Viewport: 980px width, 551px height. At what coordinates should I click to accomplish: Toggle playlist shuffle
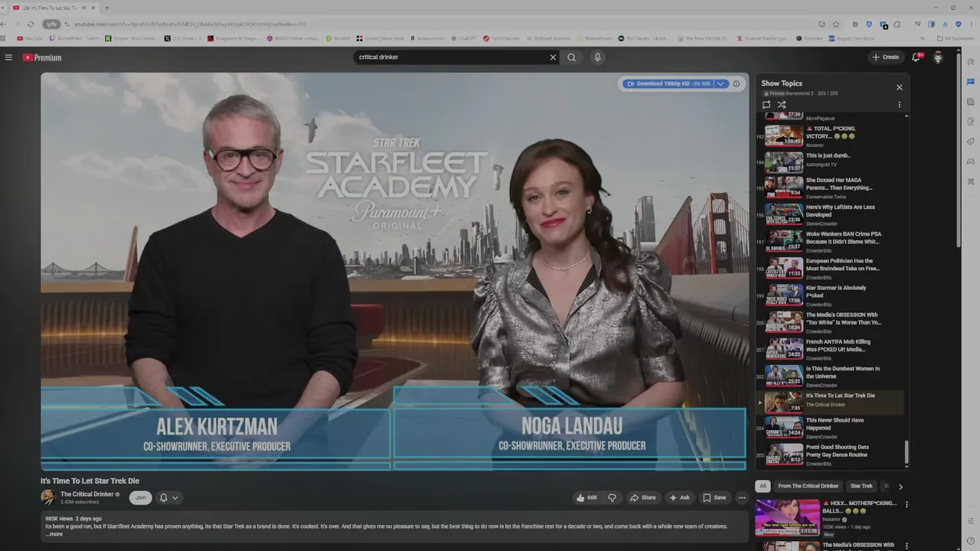[x=782, y=105]
